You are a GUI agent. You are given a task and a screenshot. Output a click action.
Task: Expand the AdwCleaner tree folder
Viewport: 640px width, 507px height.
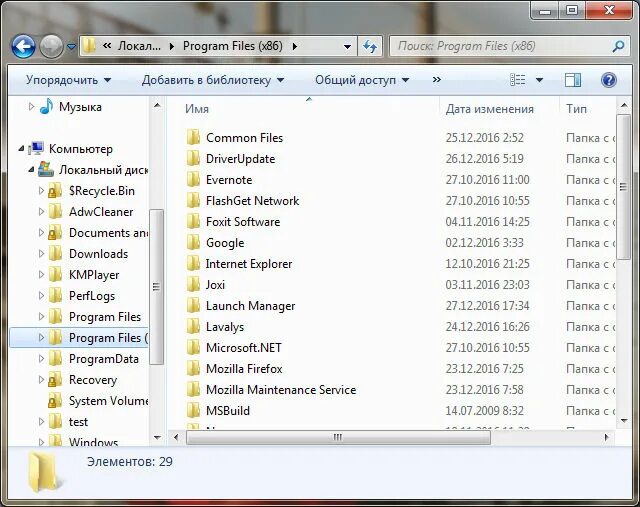pos(41,211)
